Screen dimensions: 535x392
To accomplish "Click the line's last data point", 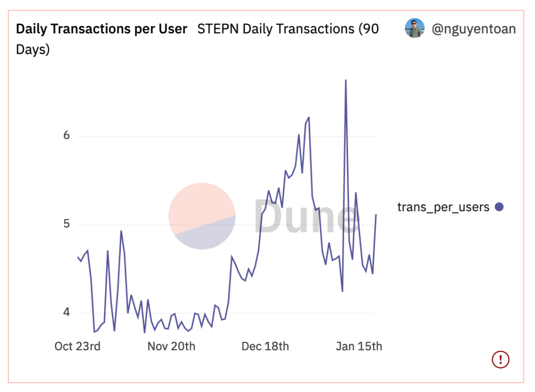I will coord(376,215).
